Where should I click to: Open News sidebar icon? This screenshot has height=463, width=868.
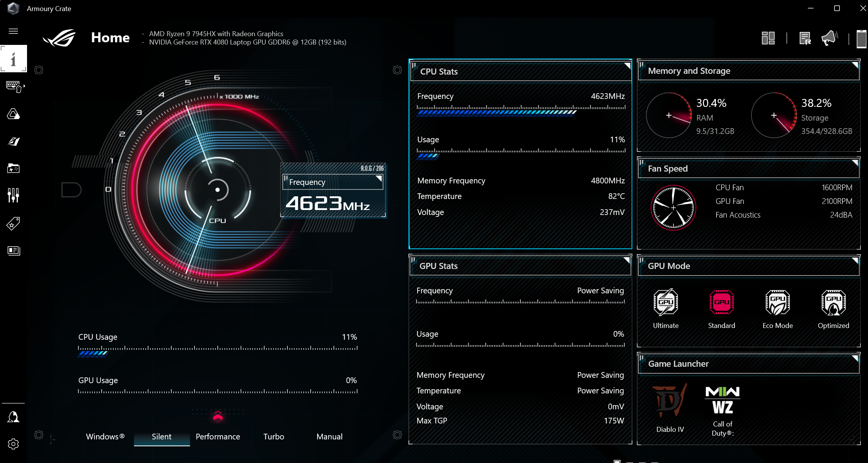tap(13, 250)
